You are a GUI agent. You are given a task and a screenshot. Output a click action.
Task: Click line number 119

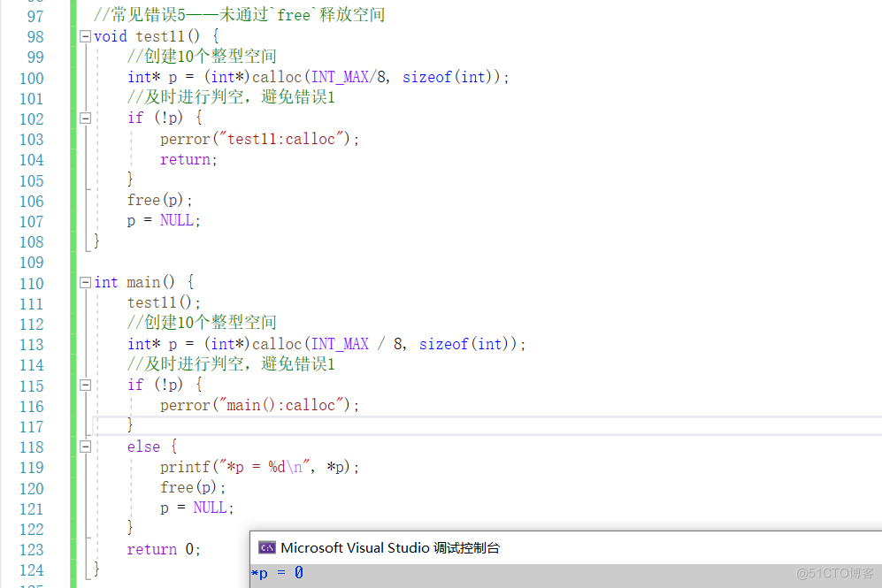(x=32, y=468)
